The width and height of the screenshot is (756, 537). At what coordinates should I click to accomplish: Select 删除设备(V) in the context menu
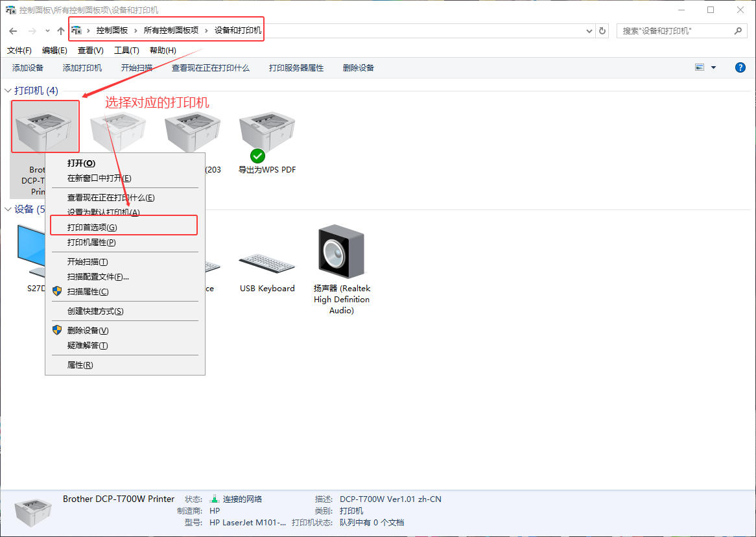click(x=88, y=331)
